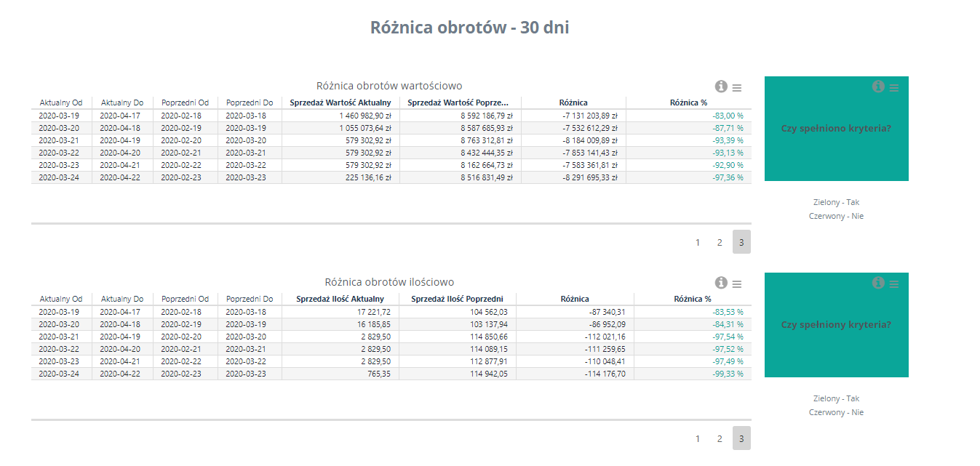The height and width of the screenshot is (466, 980).
Task: Select value -8 291 695,33 zł
Action: tap(589, 177)
